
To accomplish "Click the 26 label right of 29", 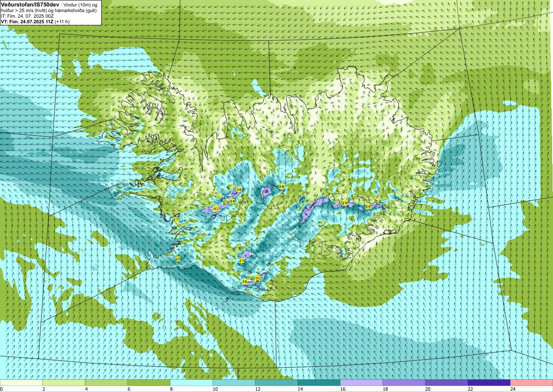I will [368, 206].
